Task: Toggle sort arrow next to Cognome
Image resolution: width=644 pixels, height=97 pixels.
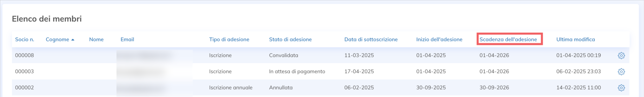Action: click(73, 40)
